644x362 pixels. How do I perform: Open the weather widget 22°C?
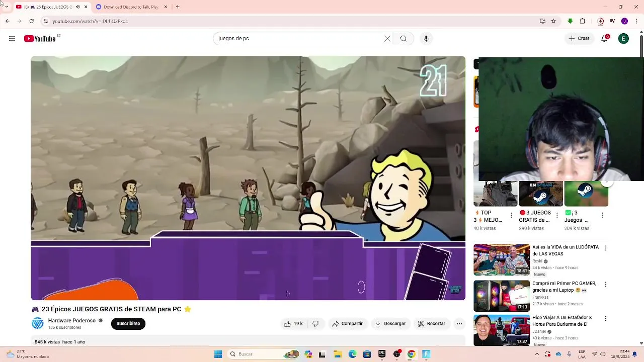click(x=28, y=354)
